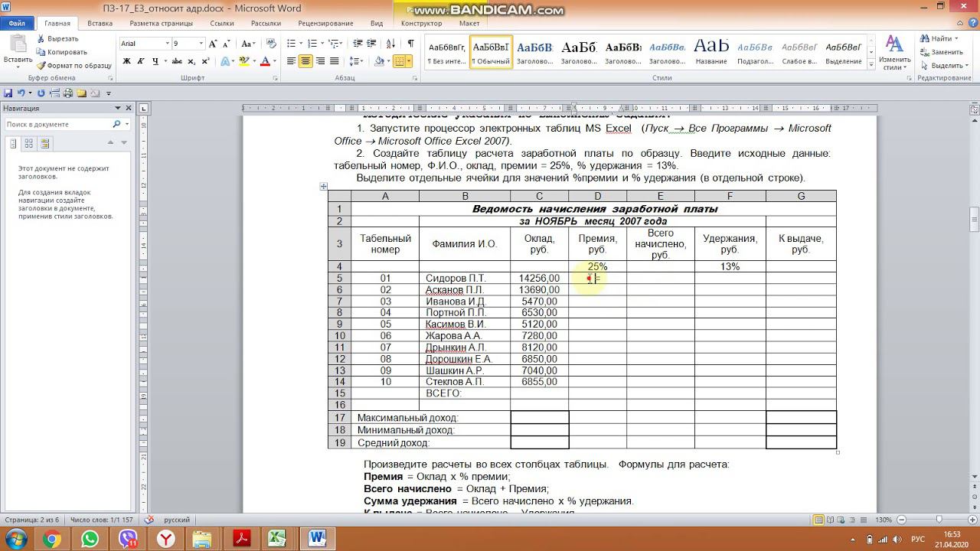The width and height of the screenshot is (980, 551).
Task: Toggle superscript formatting
Action: [205, 61]
